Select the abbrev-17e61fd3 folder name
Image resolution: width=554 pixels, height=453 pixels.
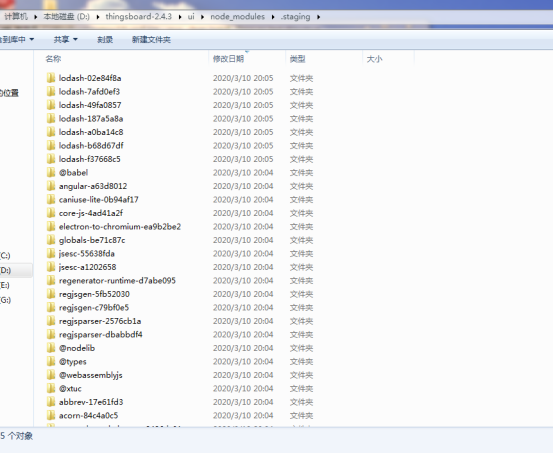91,402
